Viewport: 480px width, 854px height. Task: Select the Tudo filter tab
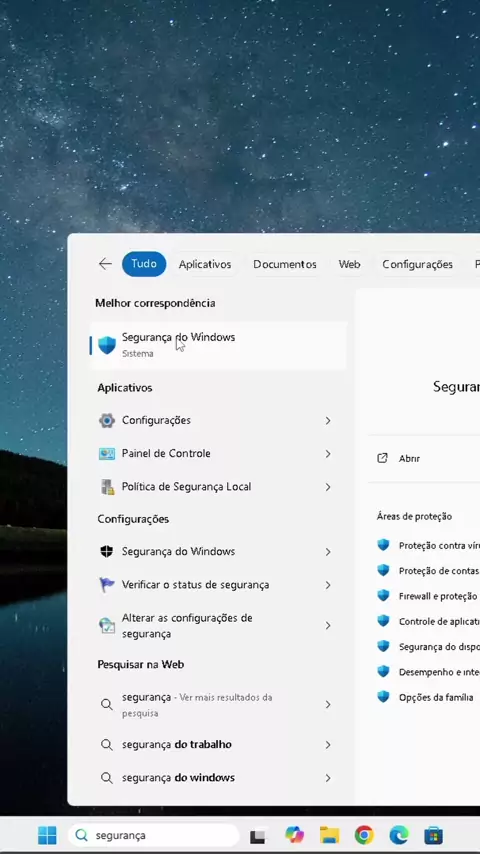(144, 264)
